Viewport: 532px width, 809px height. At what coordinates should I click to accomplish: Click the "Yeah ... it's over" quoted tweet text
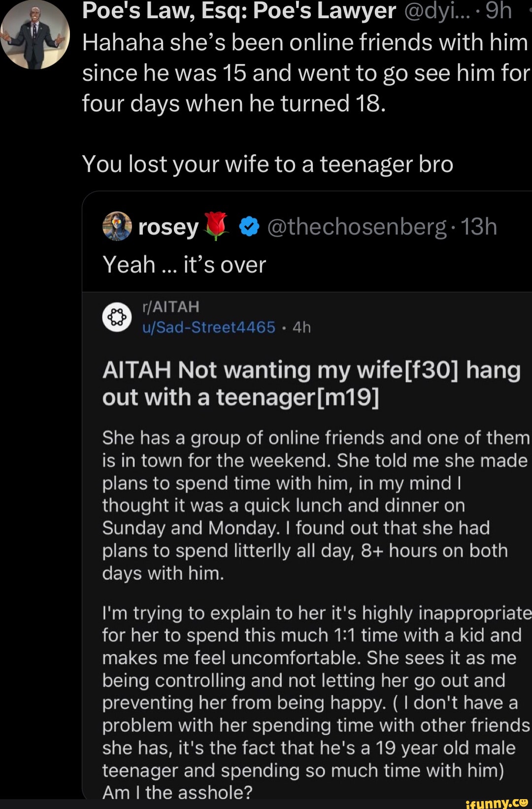(x=184, y=265)
